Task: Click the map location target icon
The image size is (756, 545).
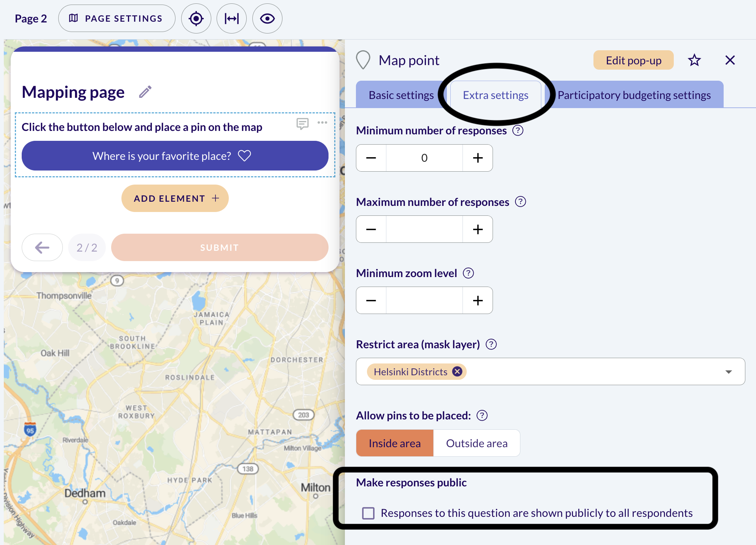Action: coord(196,19)
